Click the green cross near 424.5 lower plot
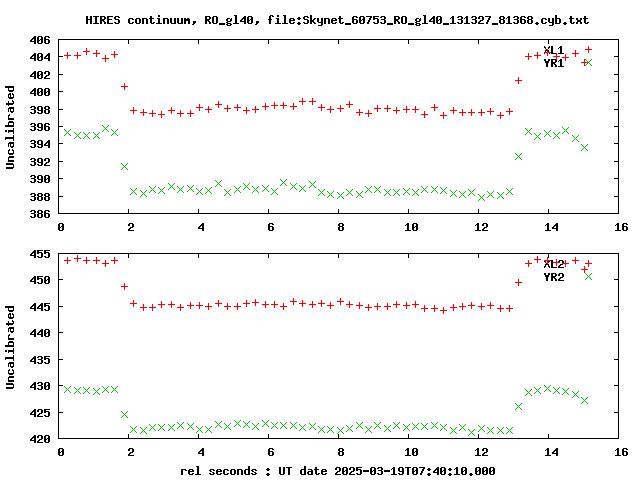The height and width of the screenshot is (480, 640). (x=124, y=415)
